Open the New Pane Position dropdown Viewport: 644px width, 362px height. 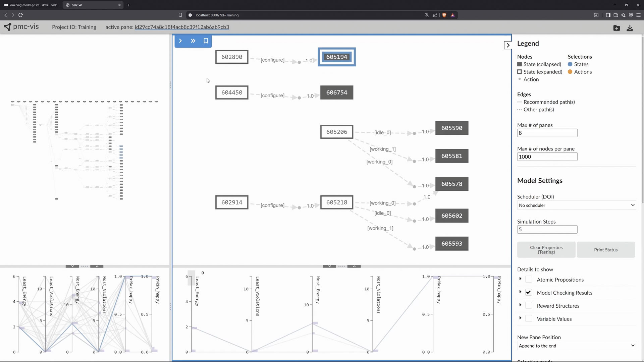(x=576, y=346)
